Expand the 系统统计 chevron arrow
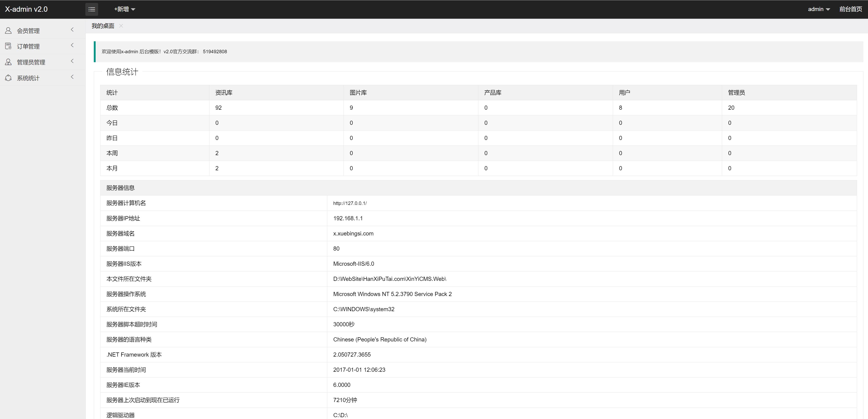 pyautogui.click(x=72, y=77)
